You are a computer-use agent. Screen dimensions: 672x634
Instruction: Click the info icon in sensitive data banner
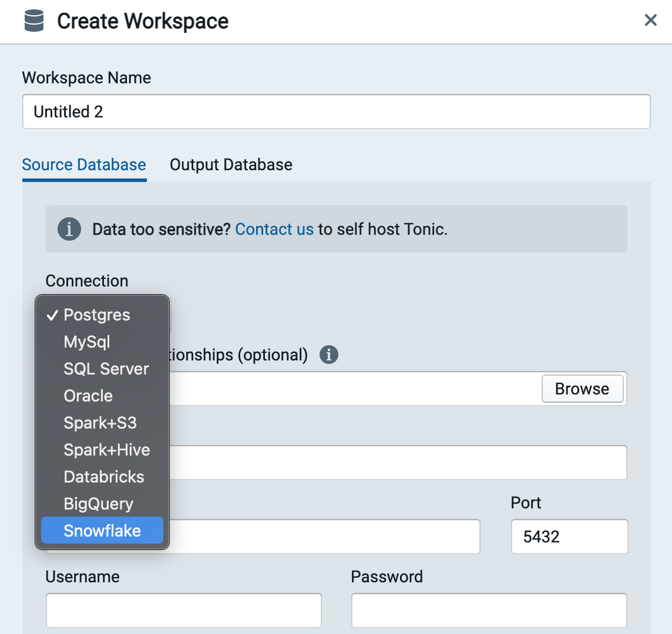pos(69,229)
